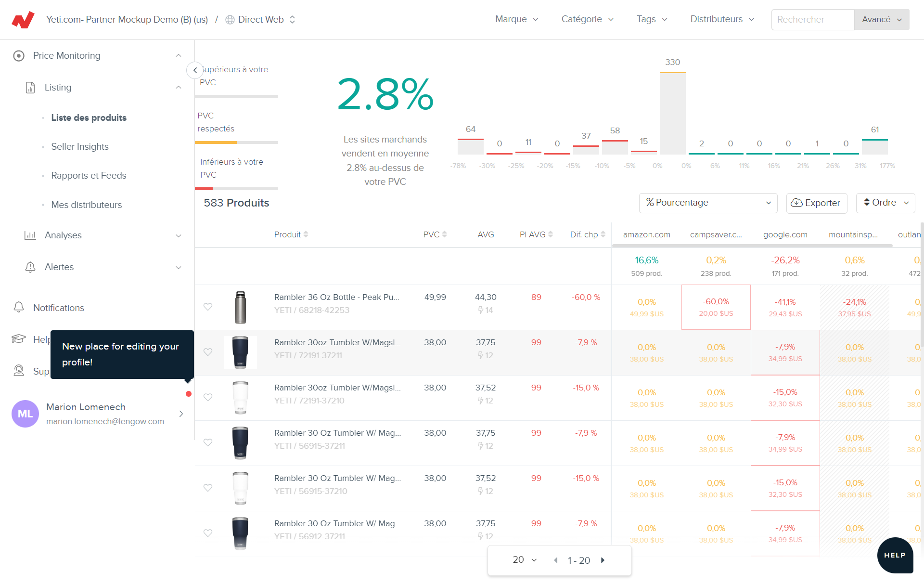
Task: Click Exporter to download product data
Action: pos(816,203)
